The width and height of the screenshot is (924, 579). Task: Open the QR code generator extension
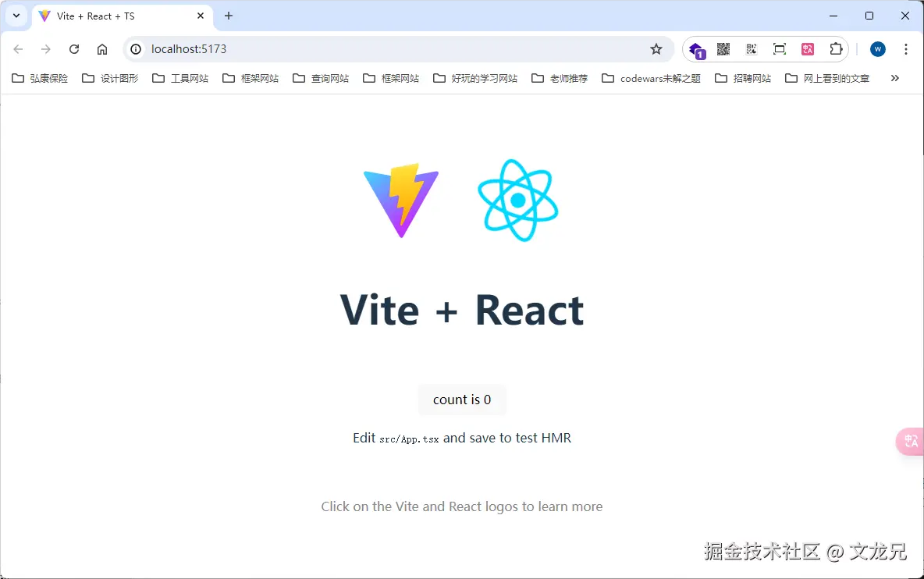tap(723, 49)
